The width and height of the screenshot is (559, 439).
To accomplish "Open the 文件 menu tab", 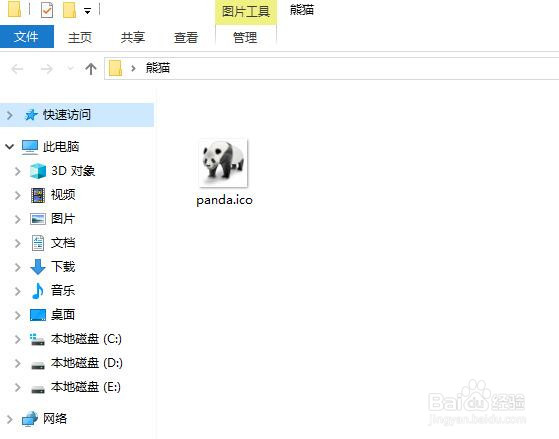I will point(27,36).
